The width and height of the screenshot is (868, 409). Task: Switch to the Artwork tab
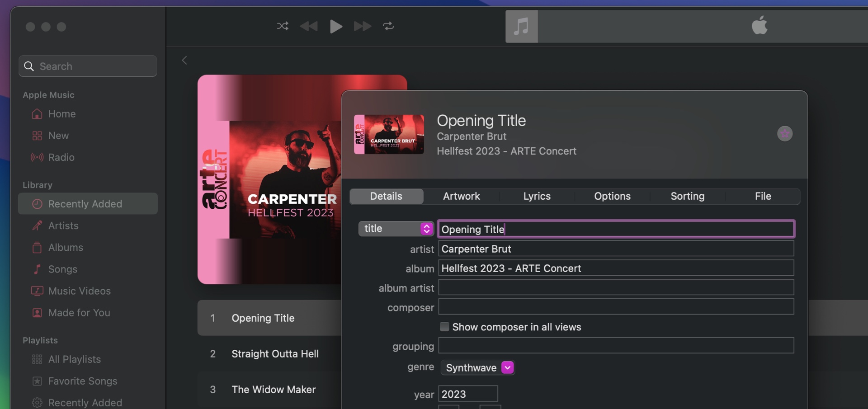pyautogui.click(x=461, y=196)
